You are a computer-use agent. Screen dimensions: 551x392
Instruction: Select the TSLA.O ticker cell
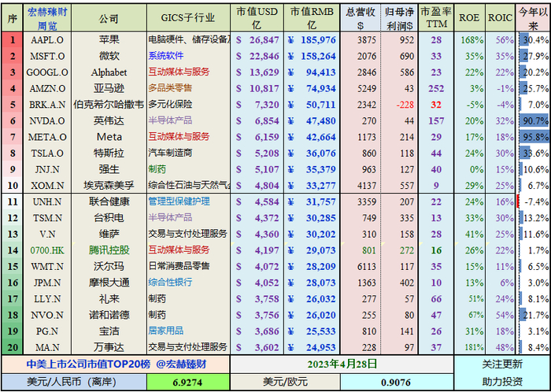tap(47, 153)
